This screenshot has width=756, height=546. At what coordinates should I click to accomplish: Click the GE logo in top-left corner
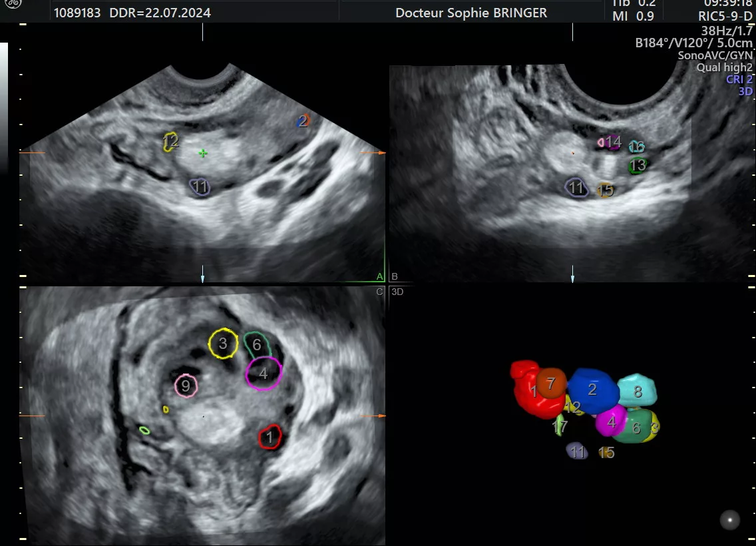pos(12,6)
